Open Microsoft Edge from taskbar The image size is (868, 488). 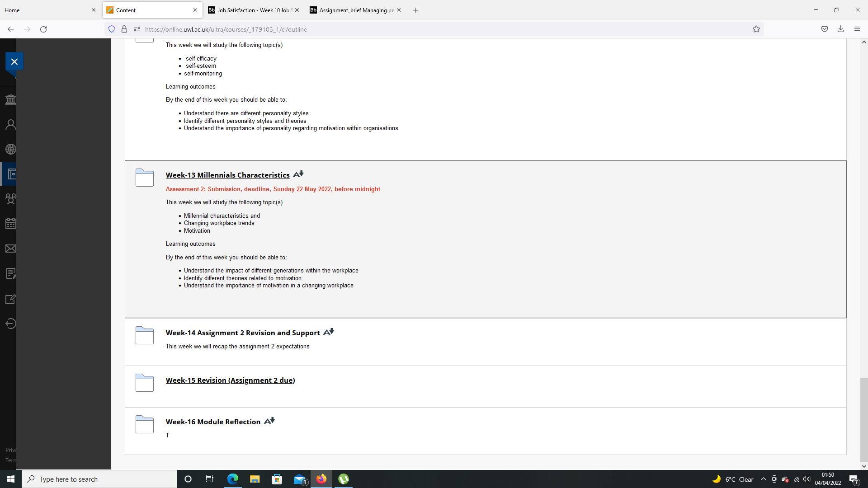point(232,479)
